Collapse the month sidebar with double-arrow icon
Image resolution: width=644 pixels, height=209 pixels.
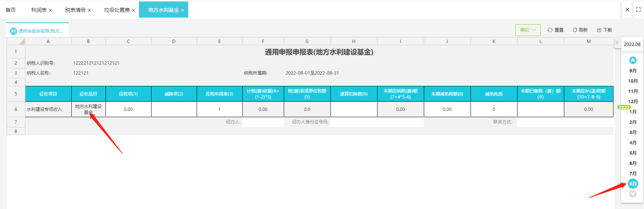pyautogui.click(x=617, y=43)
